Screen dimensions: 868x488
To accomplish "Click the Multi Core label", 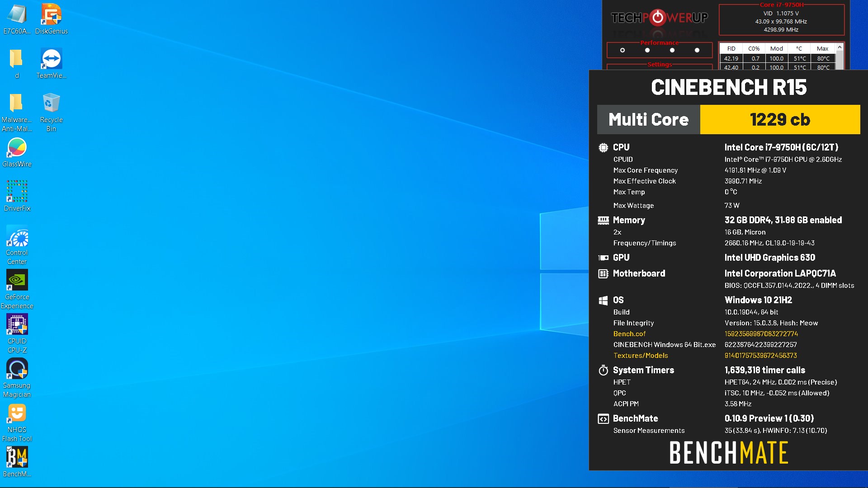I will (648, 120).
